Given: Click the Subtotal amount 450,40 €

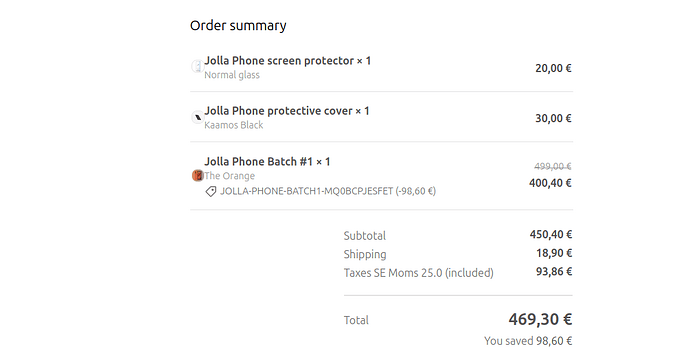Looking at the screenshot, I should pos(551,234).
